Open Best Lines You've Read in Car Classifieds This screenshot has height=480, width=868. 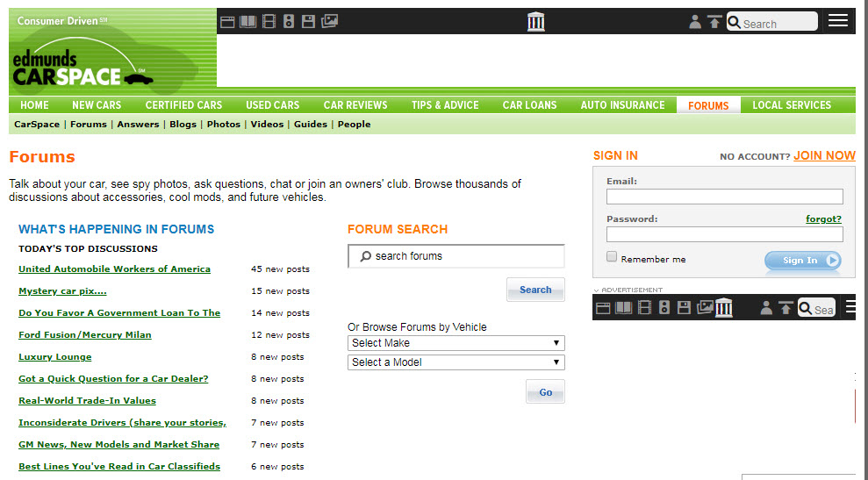tap(119, 466)
